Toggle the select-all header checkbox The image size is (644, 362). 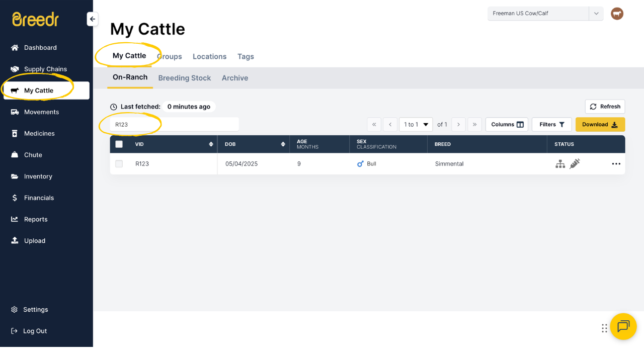point(119,144)
